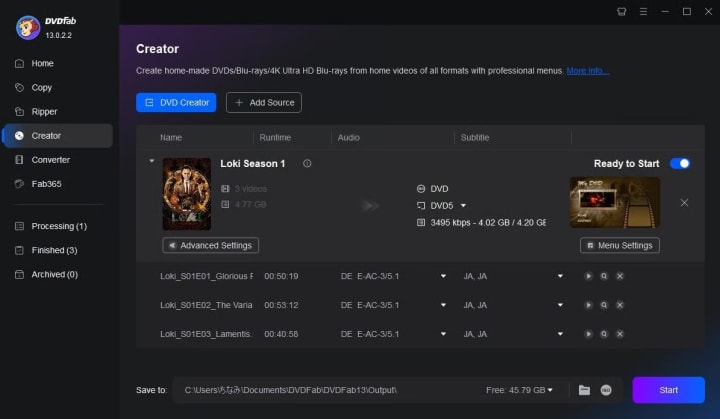The width and height of the screenshot is (720, 419).
Task: Go to Ripper in the sidebar
Action: pos(44,112)
